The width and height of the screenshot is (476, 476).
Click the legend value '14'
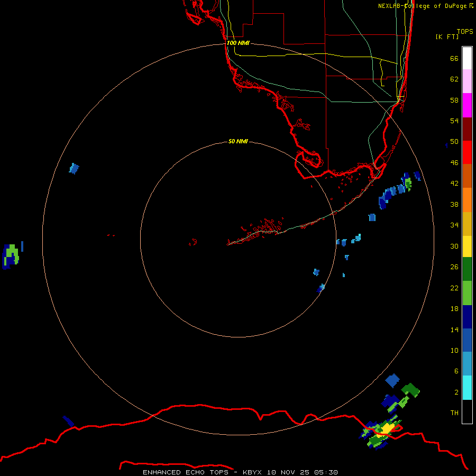pyautogui.click(x=454, y=329)
